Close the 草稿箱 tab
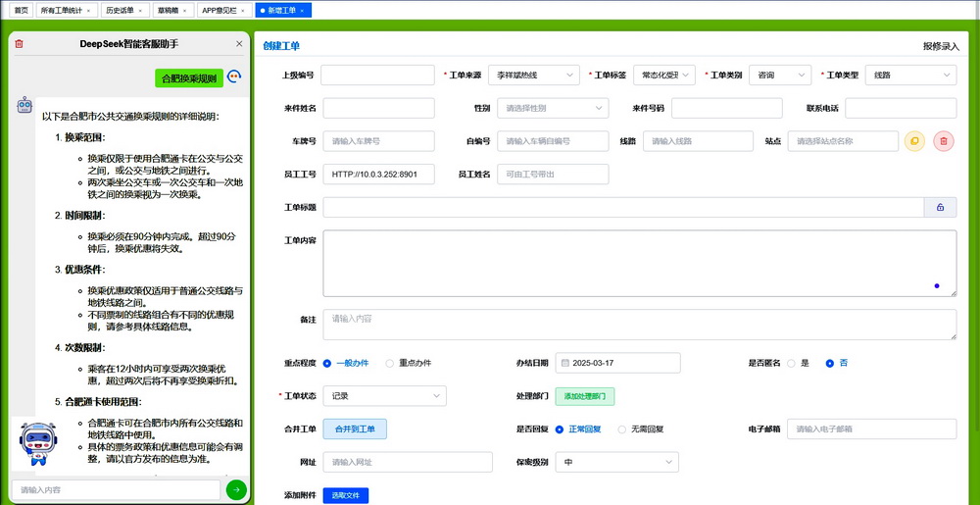This screenshot has width=980, height=505. point(184,11)
